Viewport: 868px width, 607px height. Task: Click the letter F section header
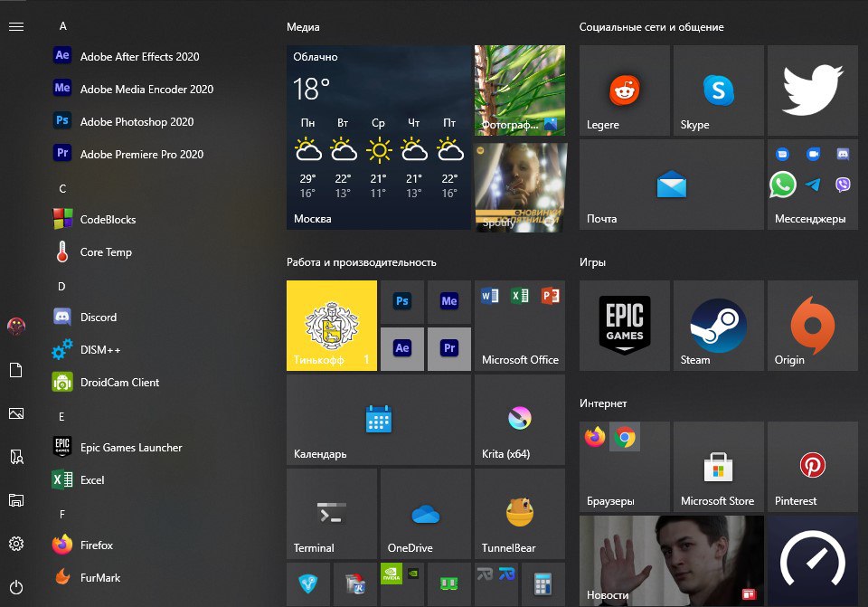coord(62,515)
